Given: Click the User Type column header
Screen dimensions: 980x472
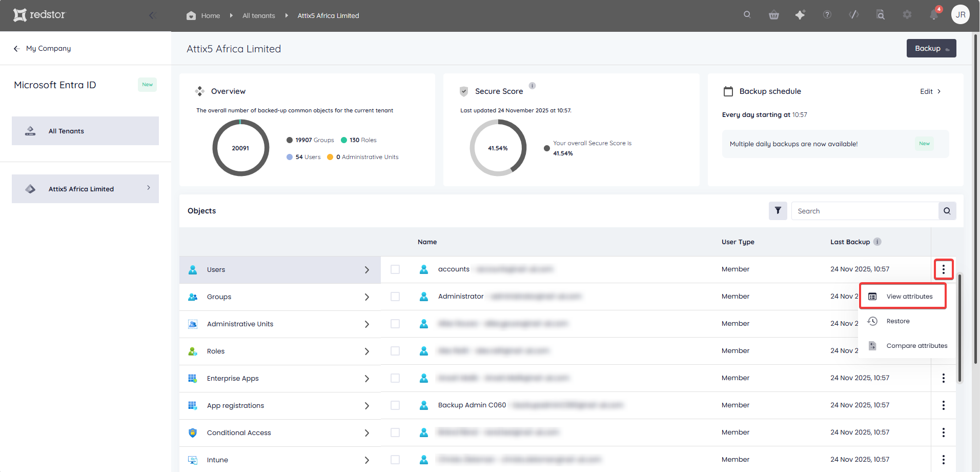Looking at the screenshot, I should click(x=738, y=242).
